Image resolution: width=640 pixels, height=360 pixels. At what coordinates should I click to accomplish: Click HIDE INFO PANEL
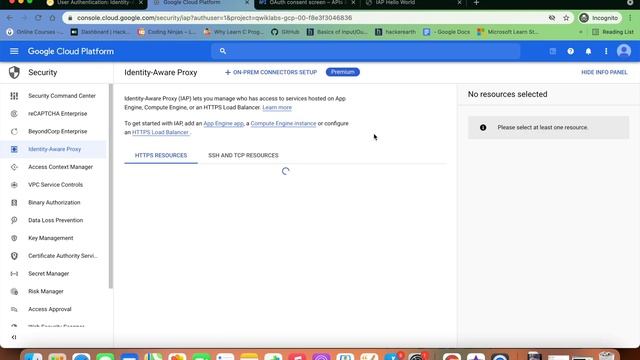[604, 72]
